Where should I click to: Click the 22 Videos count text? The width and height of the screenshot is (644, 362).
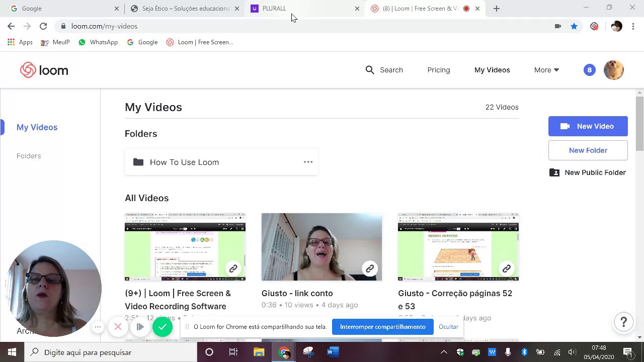(502, 107)
